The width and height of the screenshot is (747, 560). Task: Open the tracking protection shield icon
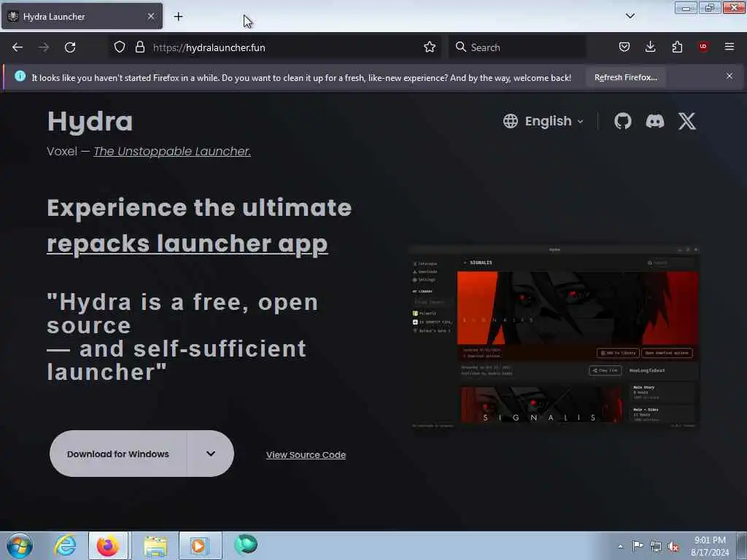(120, 47)
